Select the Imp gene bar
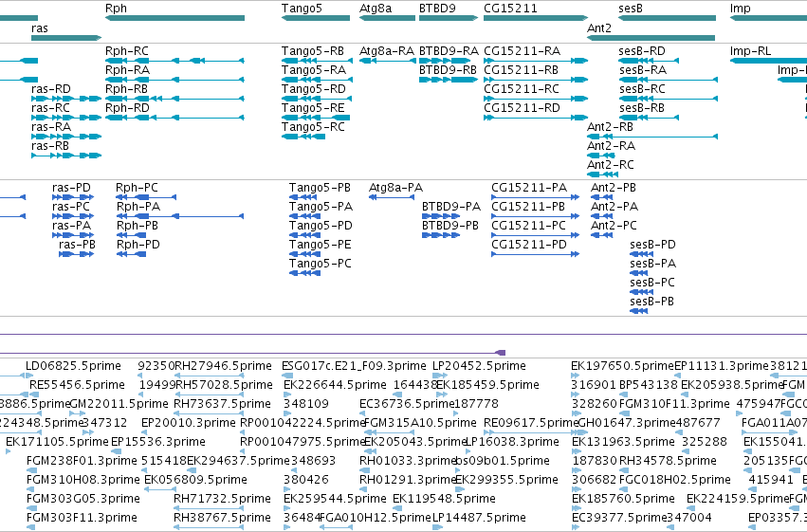807x532 pixels. (768, 19)
